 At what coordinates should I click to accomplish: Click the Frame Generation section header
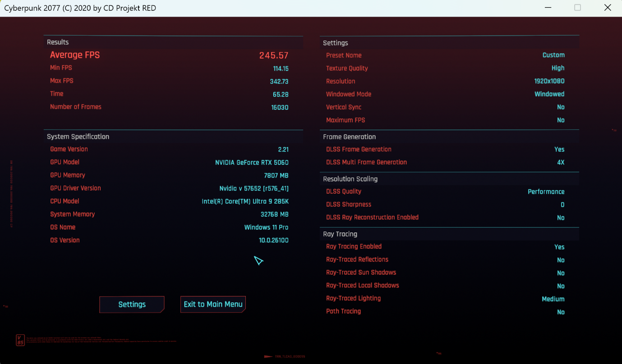pos(350,137)
